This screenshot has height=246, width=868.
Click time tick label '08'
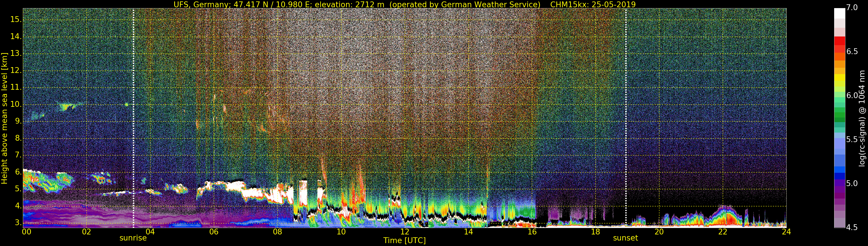pos(277,232)
